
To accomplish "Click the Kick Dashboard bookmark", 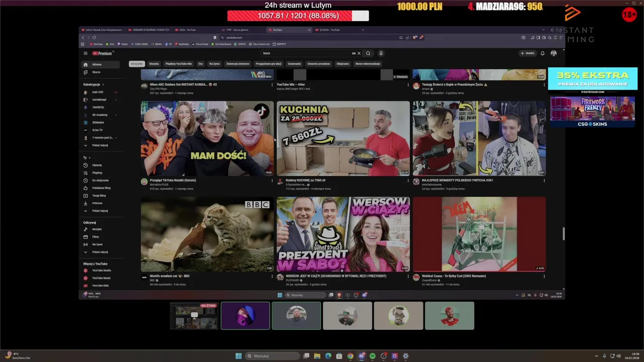I will click(221, 44).
